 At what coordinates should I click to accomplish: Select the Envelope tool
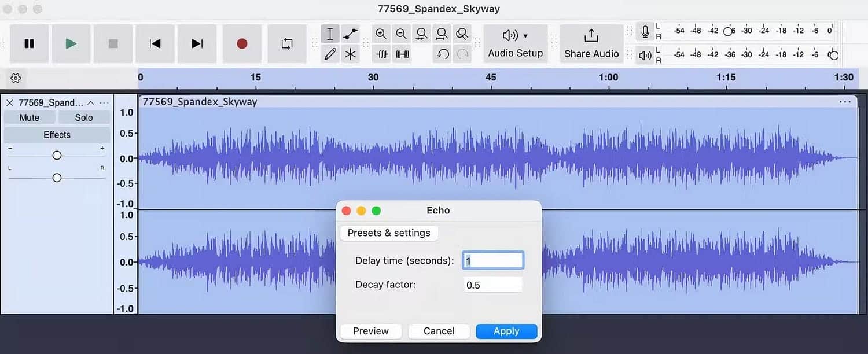tap(350, 34)
